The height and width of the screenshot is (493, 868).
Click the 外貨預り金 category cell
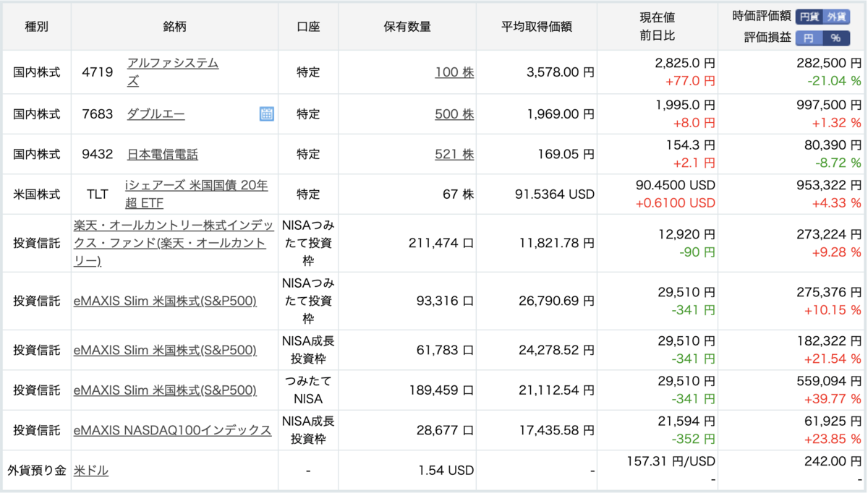coord(37,471)
